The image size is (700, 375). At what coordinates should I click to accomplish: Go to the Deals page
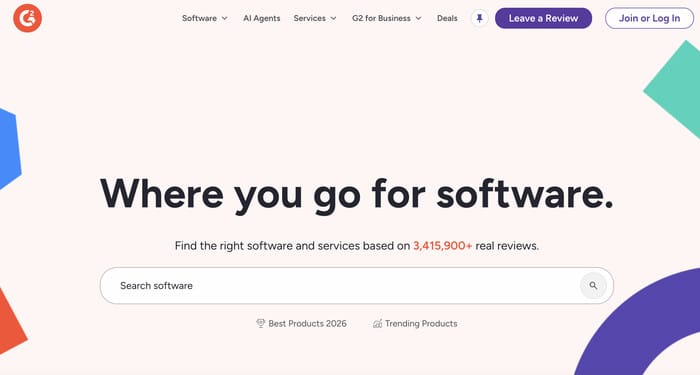tap(447, 18)
